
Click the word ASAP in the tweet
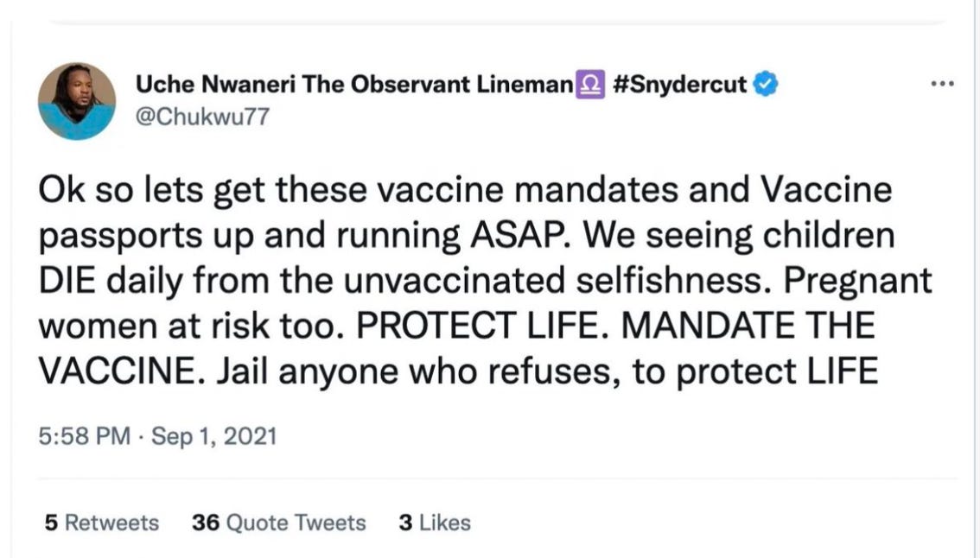[x=490, y=236]
